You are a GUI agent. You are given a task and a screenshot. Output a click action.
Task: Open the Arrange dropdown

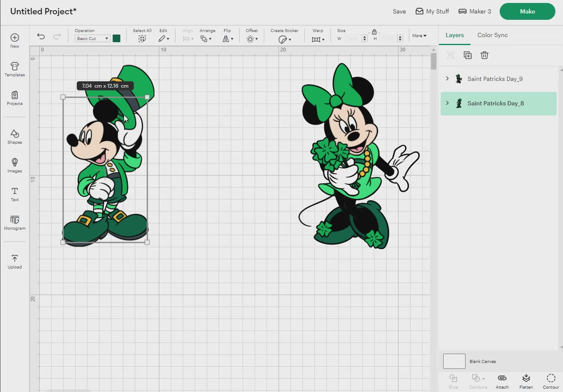click(206, 39)
